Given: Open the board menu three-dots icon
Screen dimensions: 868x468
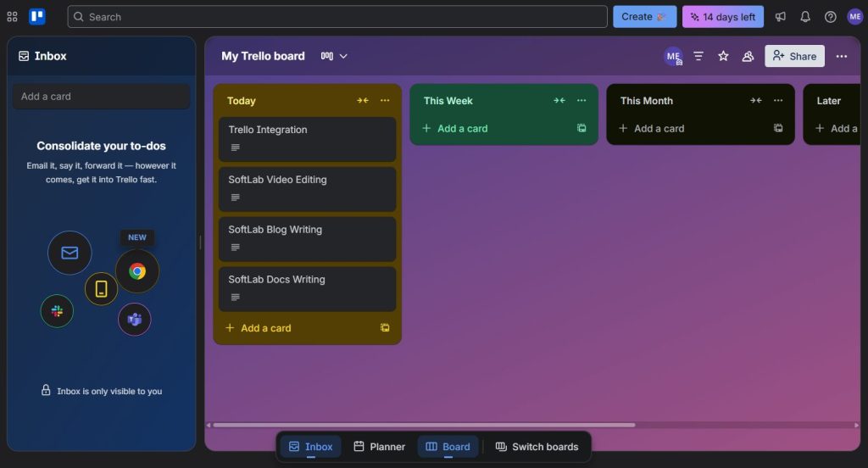Looking at the screenshot, I should click(842, 56).
